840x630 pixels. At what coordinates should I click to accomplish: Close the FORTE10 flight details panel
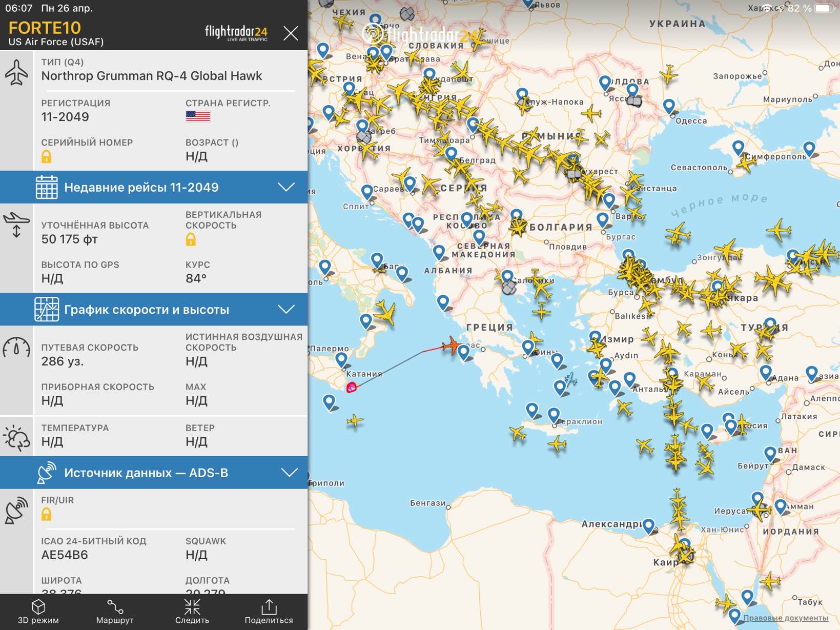click(291, 33)
